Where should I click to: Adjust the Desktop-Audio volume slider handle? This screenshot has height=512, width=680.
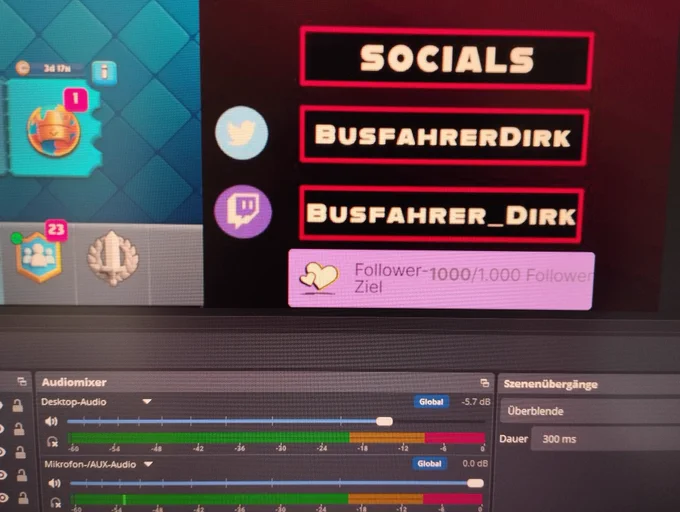tap(384, 421)
